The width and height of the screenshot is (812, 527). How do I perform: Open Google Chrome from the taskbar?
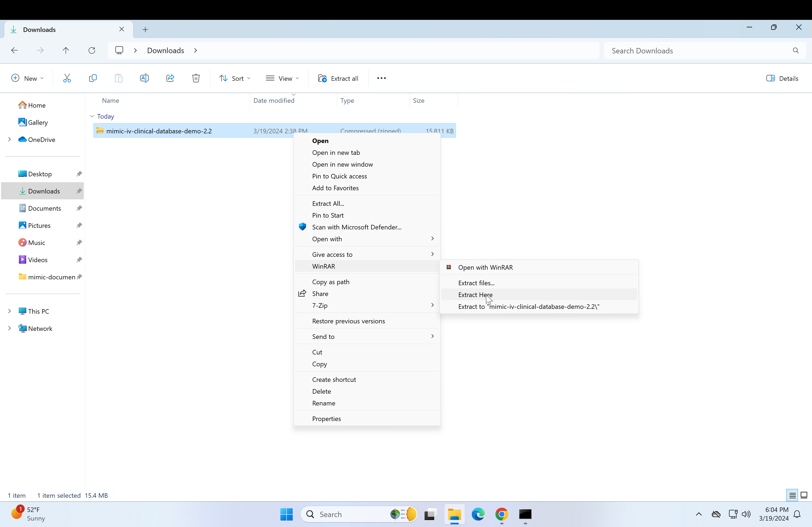point(501,514)
